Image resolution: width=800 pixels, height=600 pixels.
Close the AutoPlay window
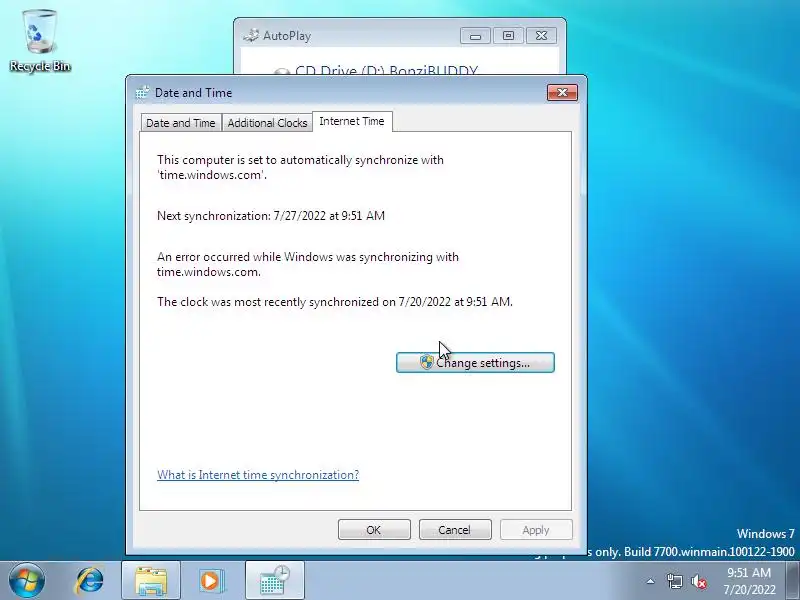click(541, 36)
